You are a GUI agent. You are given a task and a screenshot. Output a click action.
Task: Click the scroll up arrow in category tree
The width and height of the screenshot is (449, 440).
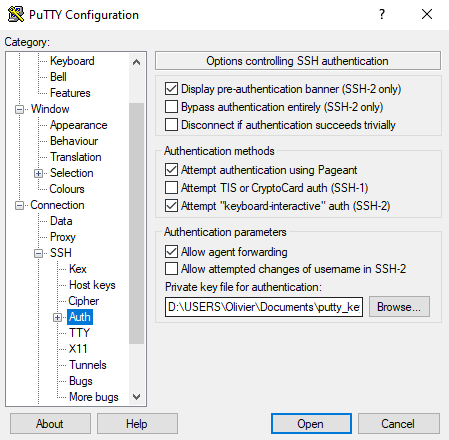point(136,62)
